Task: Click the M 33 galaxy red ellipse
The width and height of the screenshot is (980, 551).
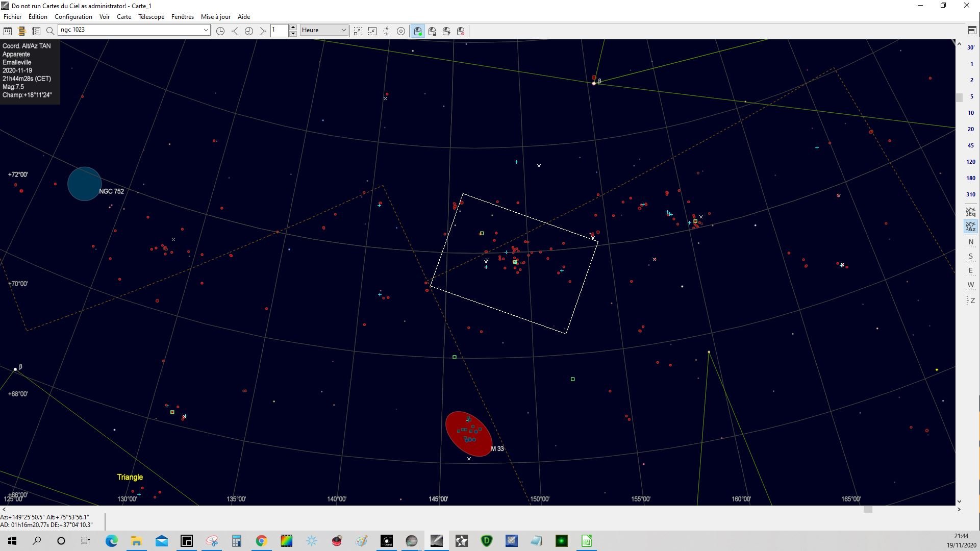Action: click(x=468, y=434)
